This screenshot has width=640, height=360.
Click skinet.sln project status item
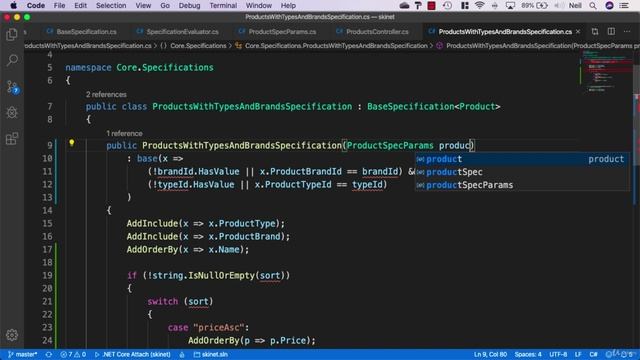(x=211, y=354)
